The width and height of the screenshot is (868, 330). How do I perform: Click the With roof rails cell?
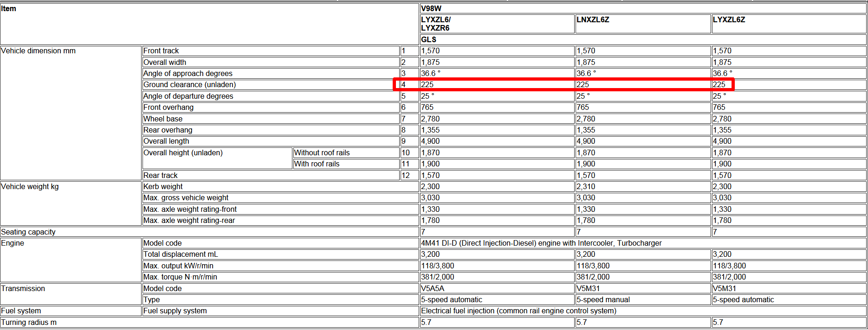tap(317, 164)
